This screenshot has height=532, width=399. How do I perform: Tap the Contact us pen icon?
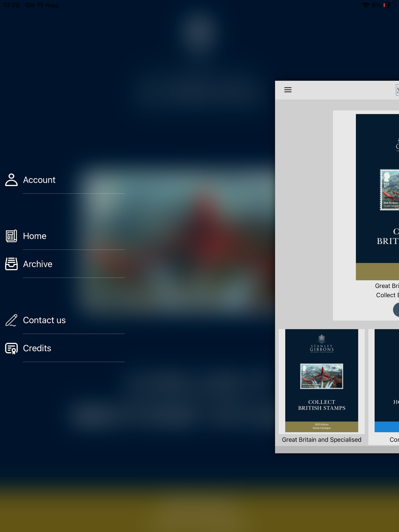pos(11,320)
